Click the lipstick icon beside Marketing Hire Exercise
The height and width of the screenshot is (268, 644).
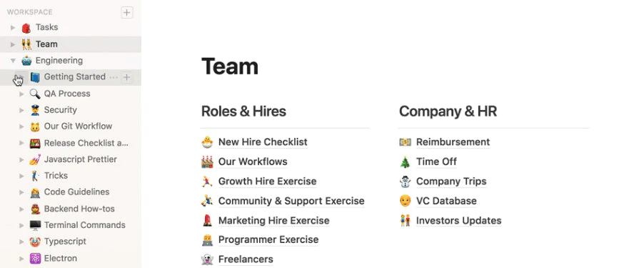207,221
